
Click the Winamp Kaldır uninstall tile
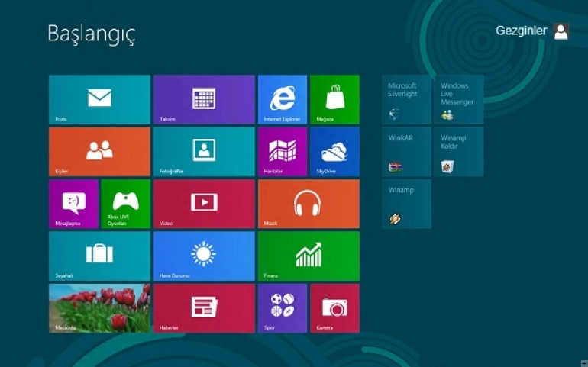(459, 151)
